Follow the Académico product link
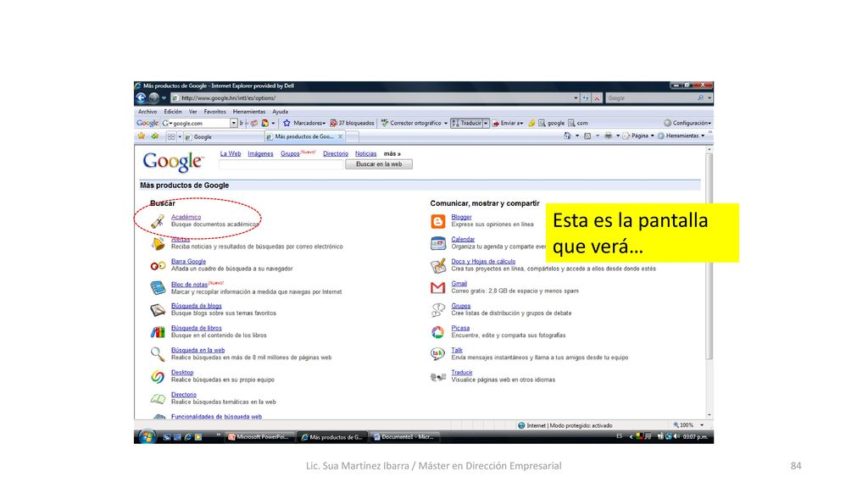Image resolution: width=868 pixels, height=488 pixels. (186, 217)
